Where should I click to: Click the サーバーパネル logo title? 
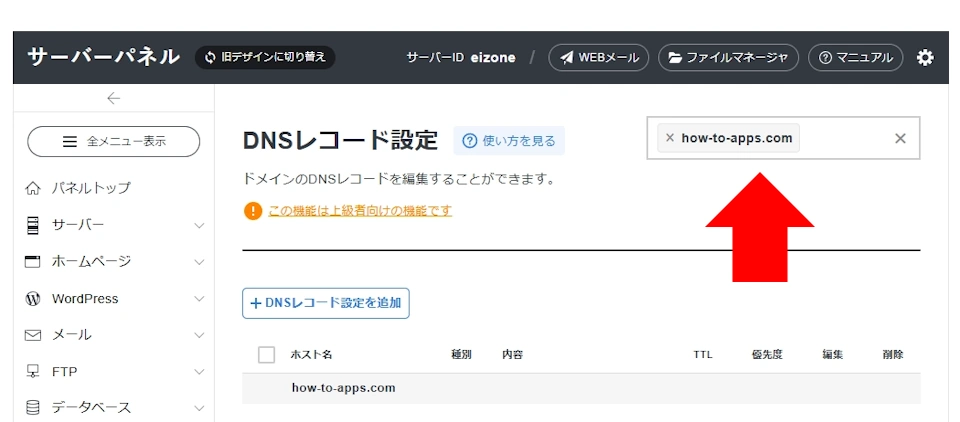pos(103,57)
